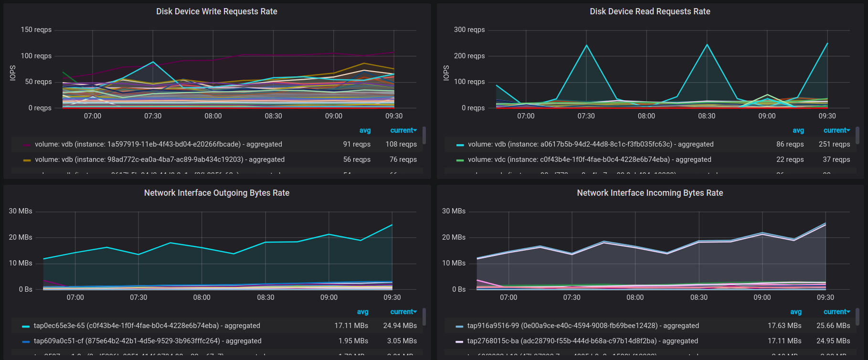This screenshot has width=868, height=360.
Task: Click the lavender swatch for tap2768015c-ba
Action: point(459,341)
